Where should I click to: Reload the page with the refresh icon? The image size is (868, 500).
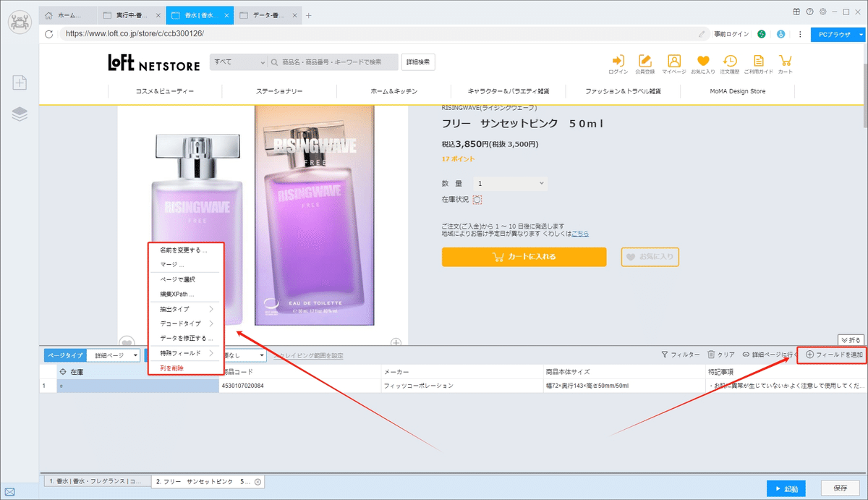[x=49, y=33]
